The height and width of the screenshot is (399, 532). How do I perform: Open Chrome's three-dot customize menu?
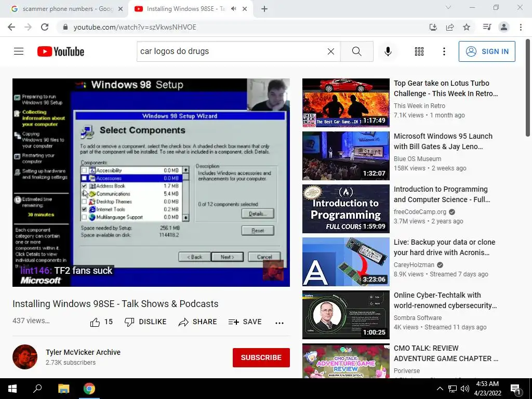tap(521, 27)
